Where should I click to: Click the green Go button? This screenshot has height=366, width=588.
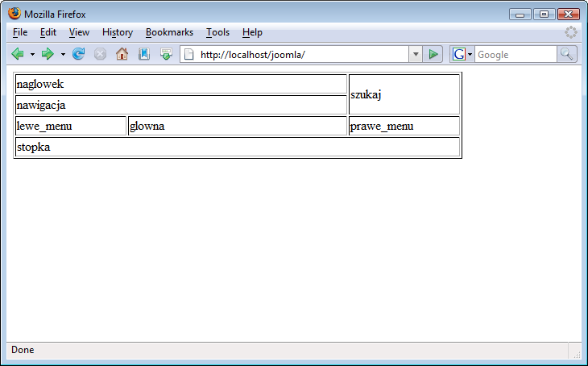click(433, 54)
